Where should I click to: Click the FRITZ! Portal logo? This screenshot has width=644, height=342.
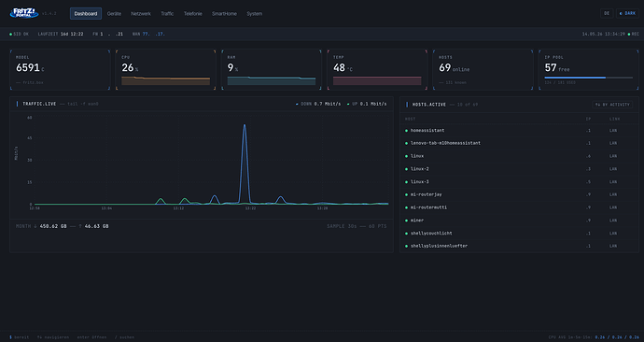[x=24, y=13]
